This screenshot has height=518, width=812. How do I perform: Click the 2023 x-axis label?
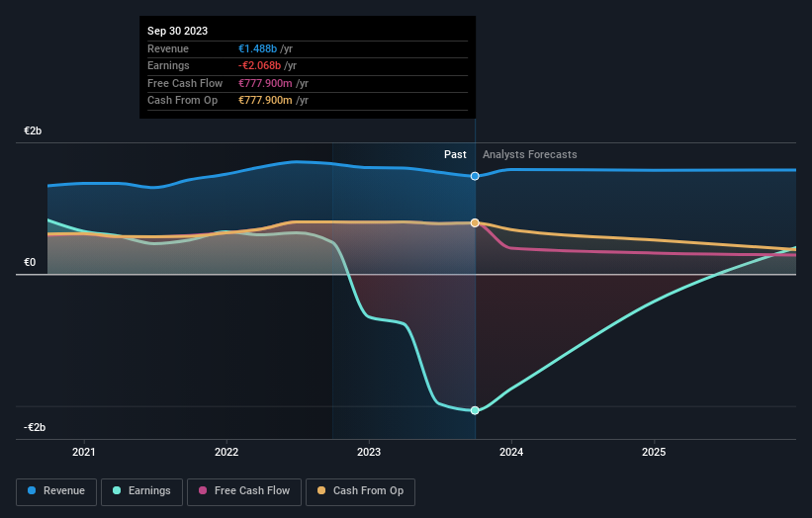pos(369,452)
